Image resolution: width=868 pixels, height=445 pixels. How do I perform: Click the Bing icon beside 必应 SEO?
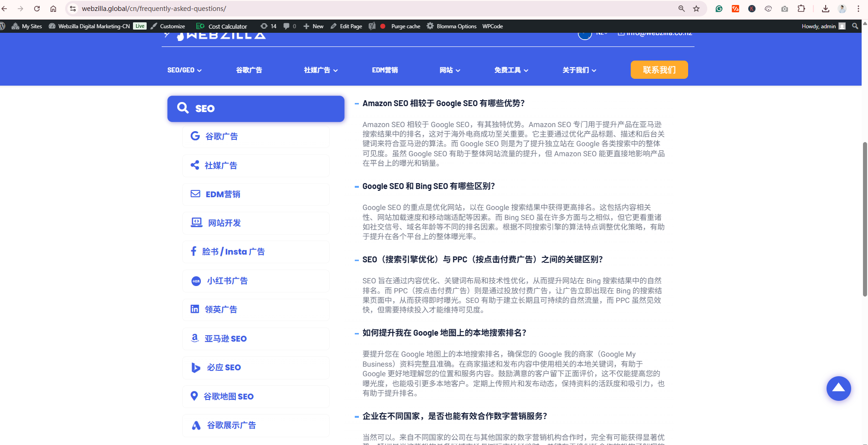tap(196, 367)
